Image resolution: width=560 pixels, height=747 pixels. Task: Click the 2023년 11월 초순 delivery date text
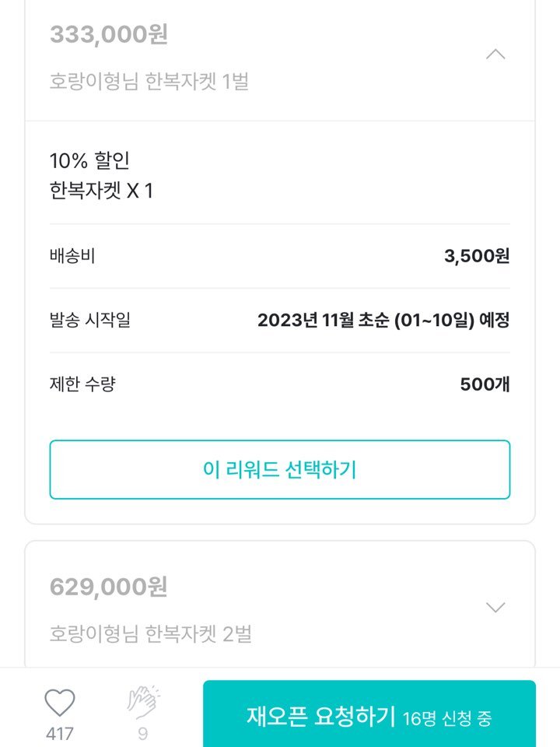383,320
